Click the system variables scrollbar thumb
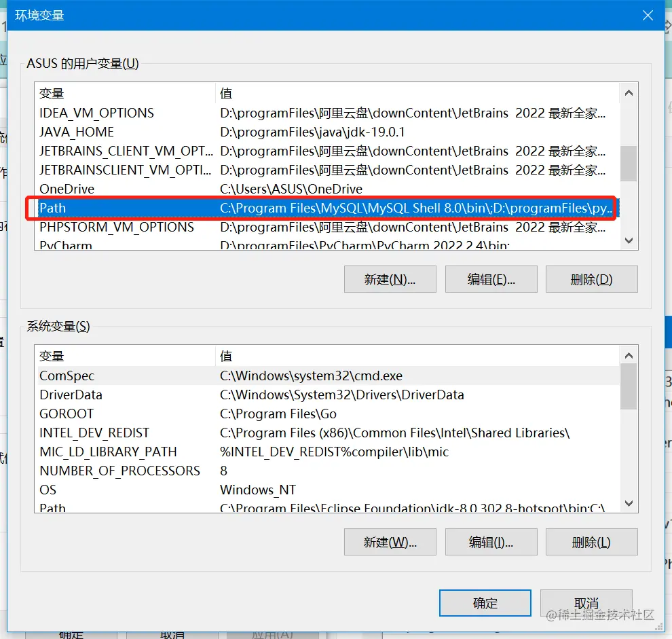Viewport: 672px width, 639px height. 629,386
